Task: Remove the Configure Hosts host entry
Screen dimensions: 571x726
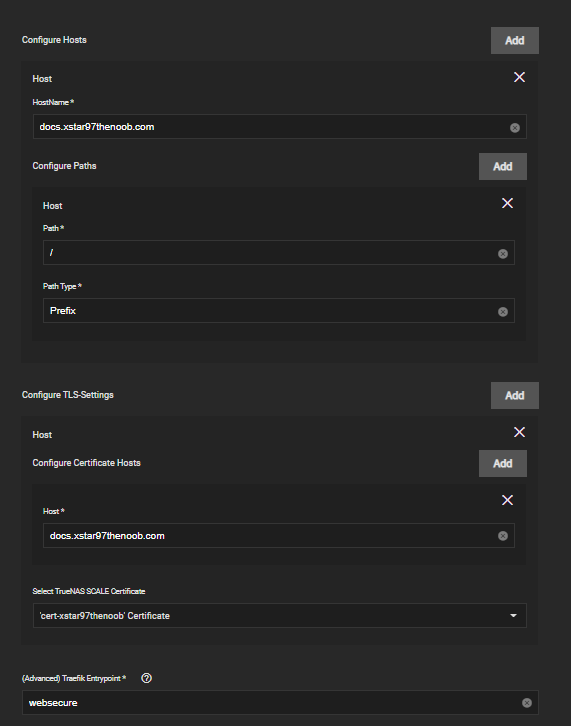Action: point(519,77)
